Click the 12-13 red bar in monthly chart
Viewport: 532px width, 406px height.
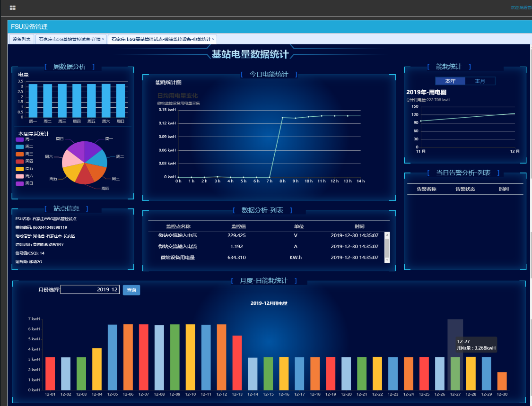coord(237,363)
